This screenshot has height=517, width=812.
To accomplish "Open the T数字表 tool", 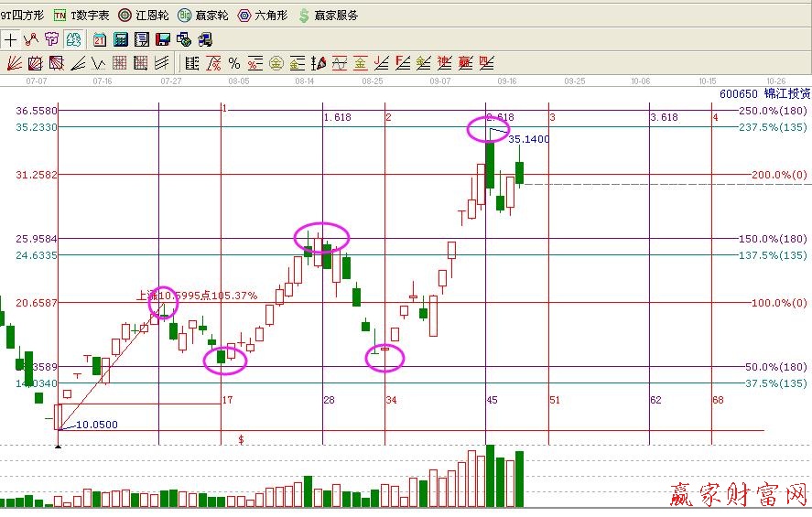I will click(x=81, y=16).
